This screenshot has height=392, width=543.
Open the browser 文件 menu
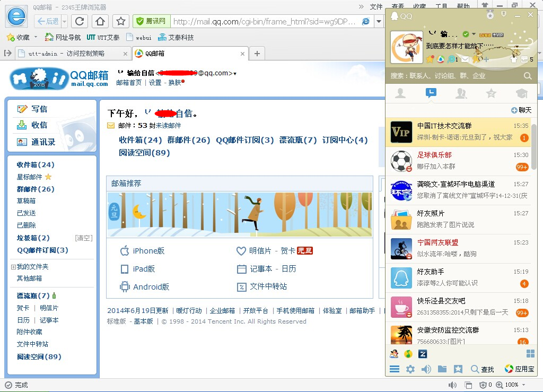coord(376,6)
